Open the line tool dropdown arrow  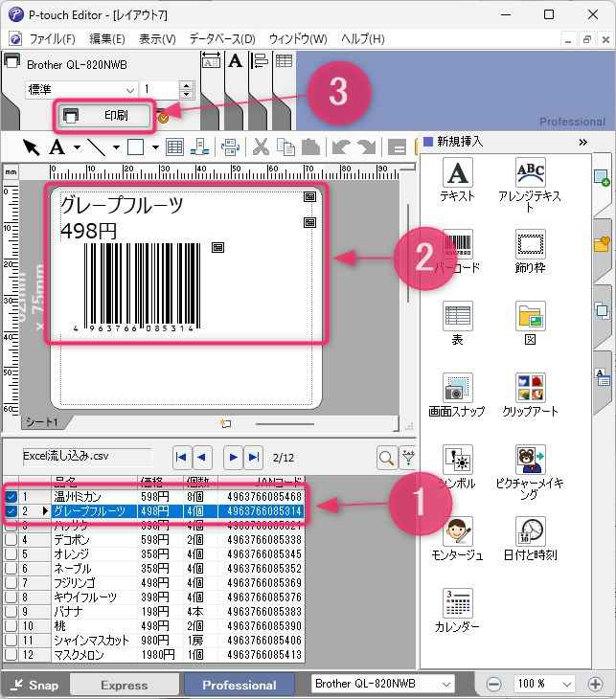pos(116,147)
